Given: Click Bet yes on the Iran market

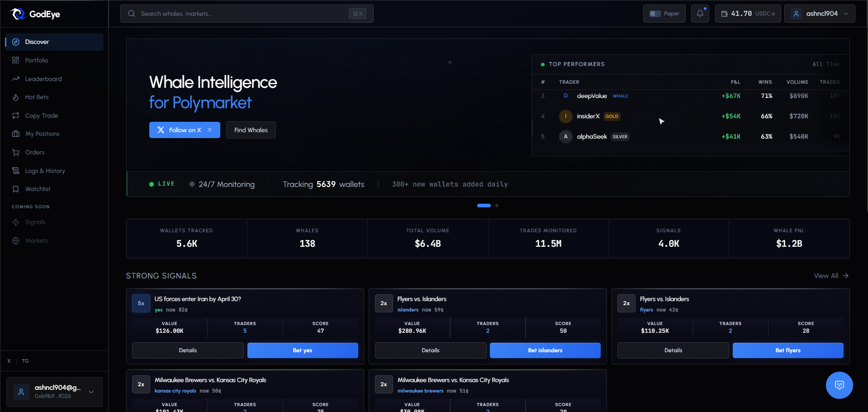Looking at the screenshot, I should click(x=302, y=350).
